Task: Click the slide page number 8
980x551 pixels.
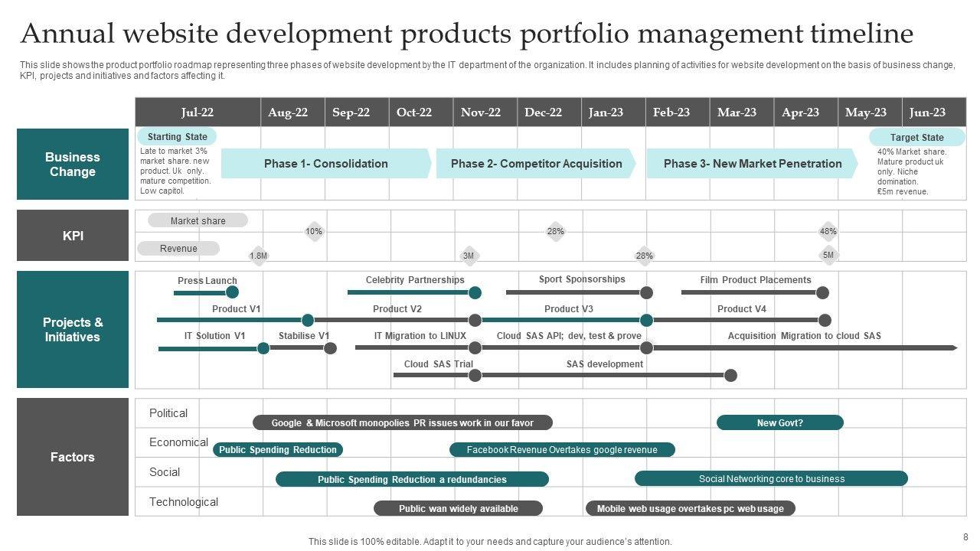Action: pos(965,537)
